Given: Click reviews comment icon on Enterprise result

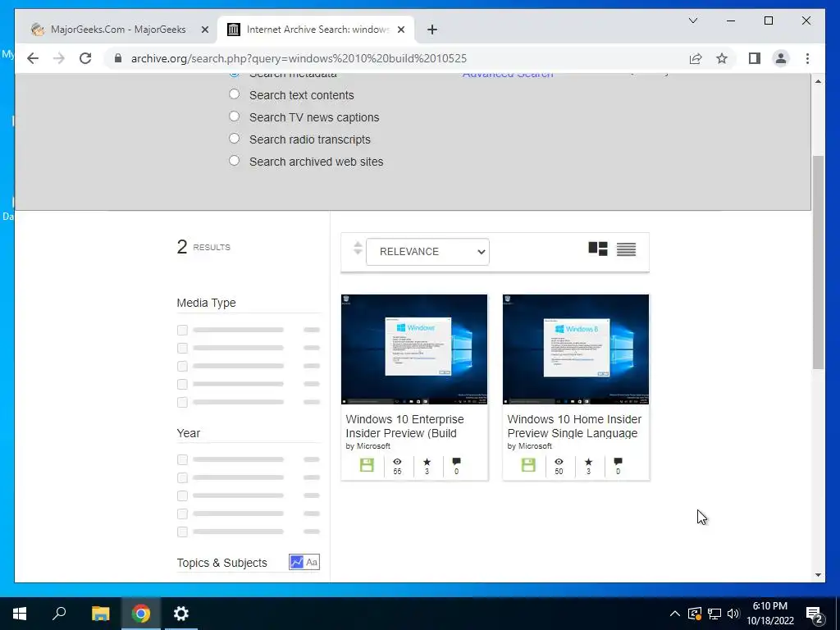Looking at the screenshot, I should 456,462.
